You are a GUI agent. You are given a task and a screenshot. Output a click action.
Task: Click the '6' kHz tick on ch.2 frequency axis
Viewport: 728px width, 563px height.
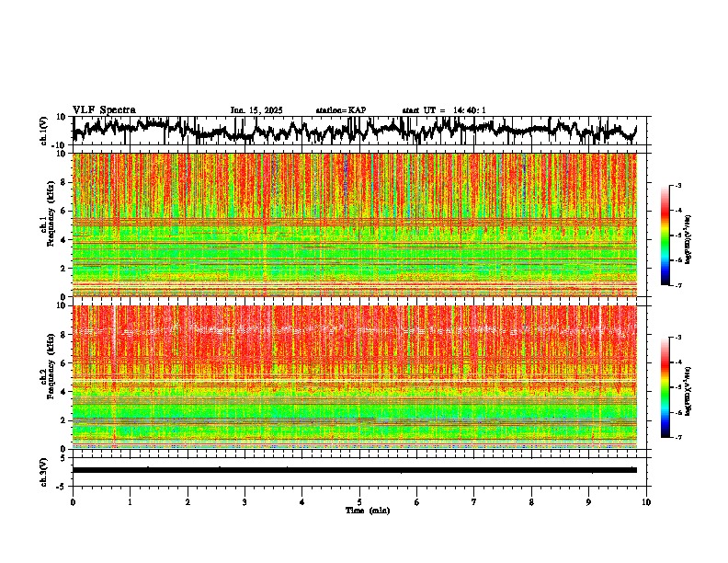tap(65, 363)
